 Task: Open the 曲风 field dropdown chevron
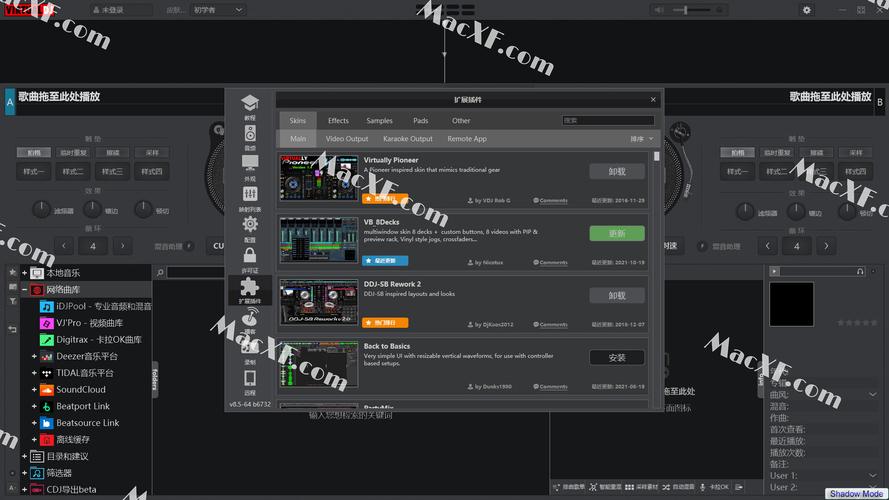click(873, 395)
